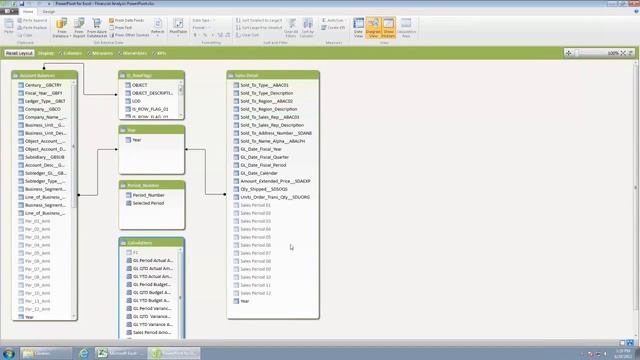Click the Reset Layout button
Image resolution: width=640 pixels, height=360 pixels.
click(19, 53)
